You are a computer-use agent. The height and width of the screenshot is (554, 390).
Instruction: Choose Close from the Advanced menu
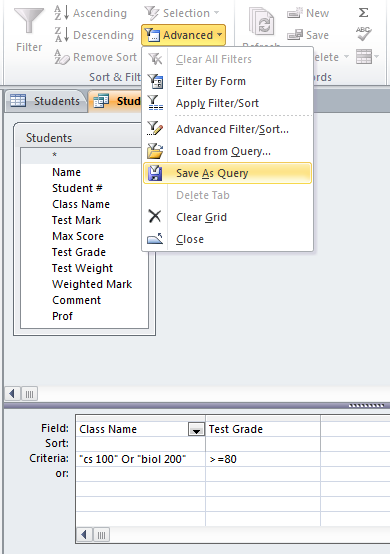[190, 239]
